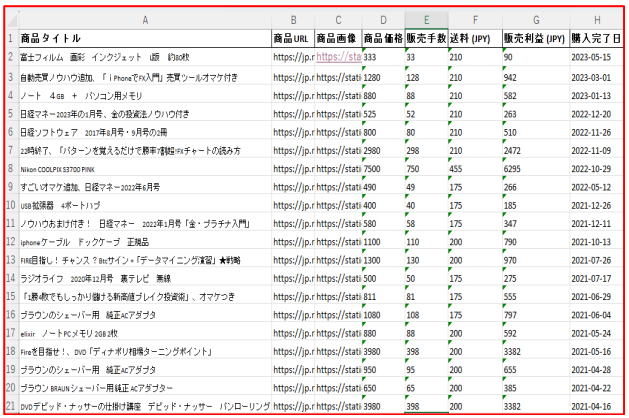Click the profit cell 6295
This screenshot has height=418, width=629.
coord(536,169)
